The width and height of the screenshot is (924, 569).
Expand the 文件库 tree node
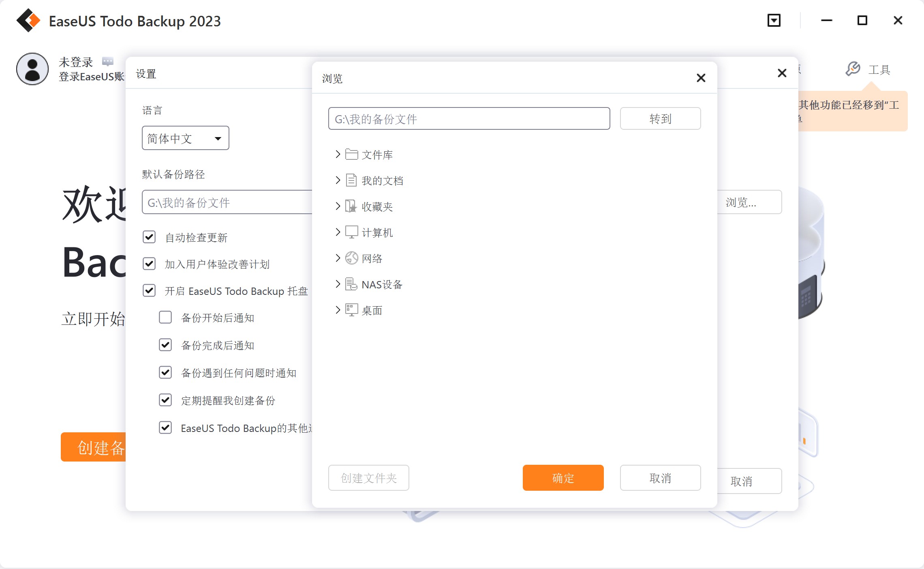click(x=338, y=154)
